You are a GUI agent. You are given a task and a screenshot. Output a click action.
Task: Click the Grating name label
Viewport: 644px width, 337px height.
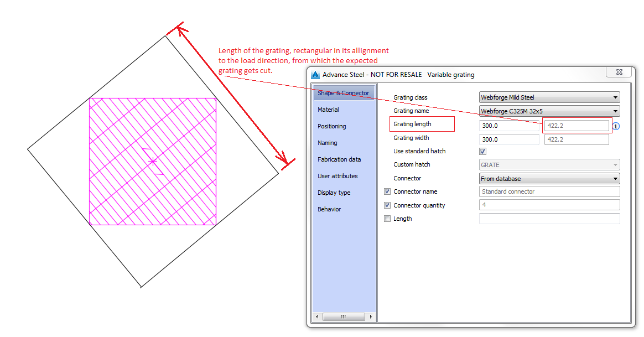(x=411, y=111)
